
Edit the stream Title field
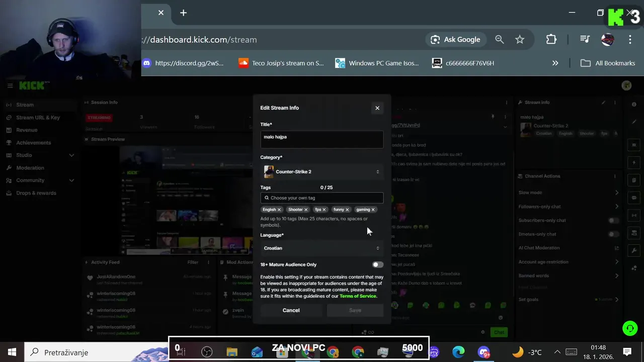[321, 140]
